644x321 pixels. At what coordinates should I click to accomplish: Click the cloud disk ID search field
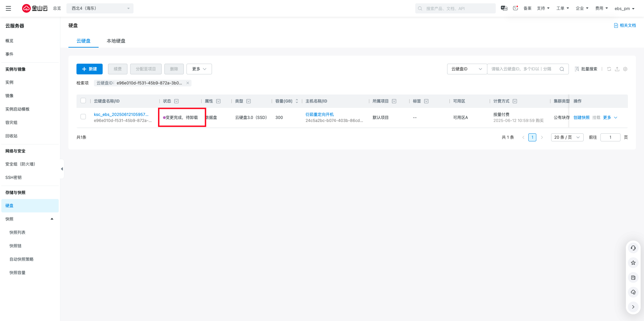pos(523,69)
